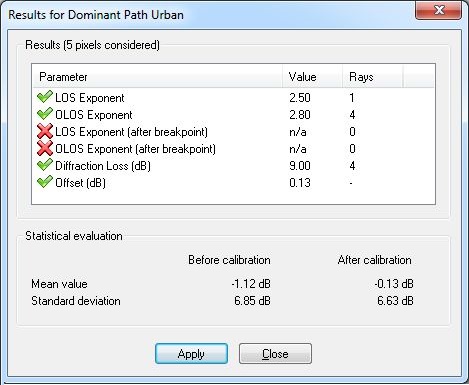Sort by the Parameter column header
Screen dimensions: 469x385
(157, 77)
